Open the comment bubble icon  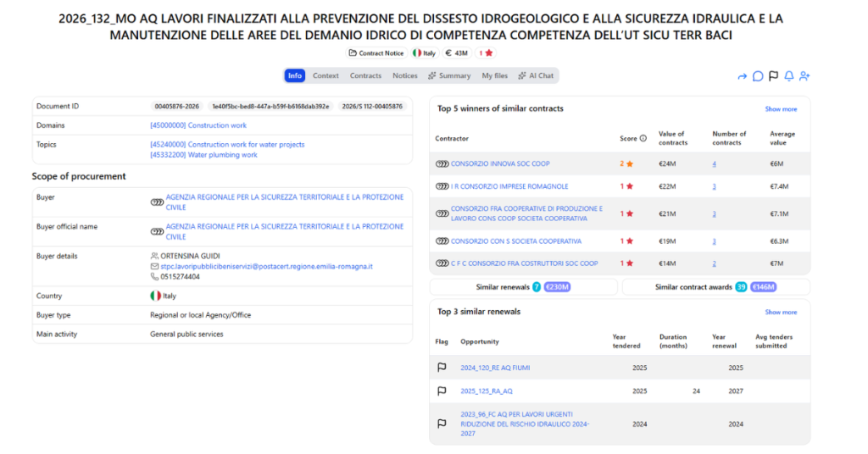click(x=758, y=76)
